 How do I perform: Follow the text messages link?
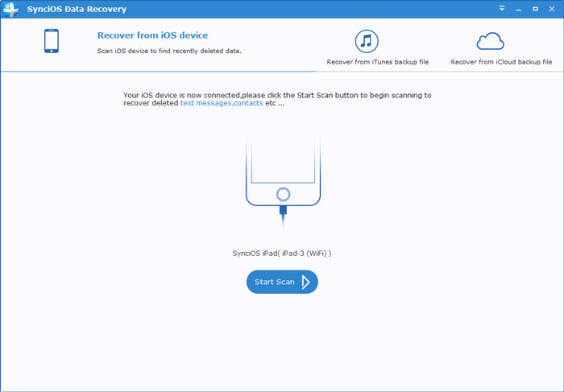click(205, 103)
